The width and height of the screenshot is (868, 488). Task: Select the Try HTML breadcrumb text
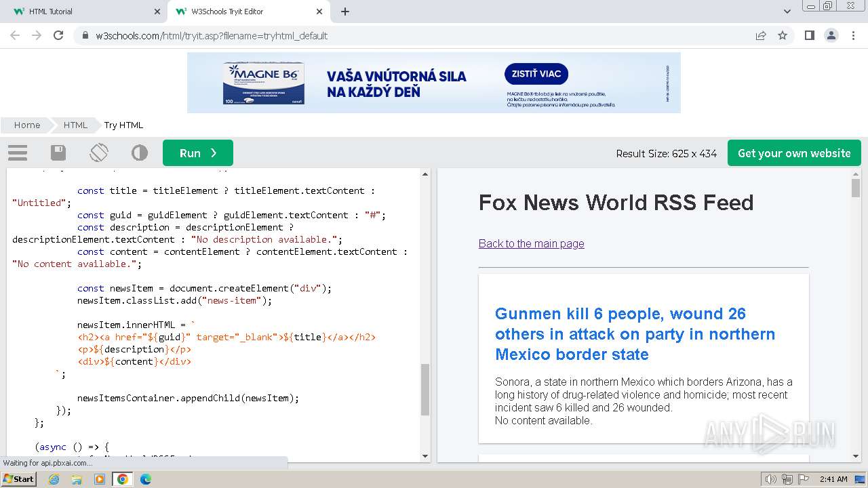point(123,125)
